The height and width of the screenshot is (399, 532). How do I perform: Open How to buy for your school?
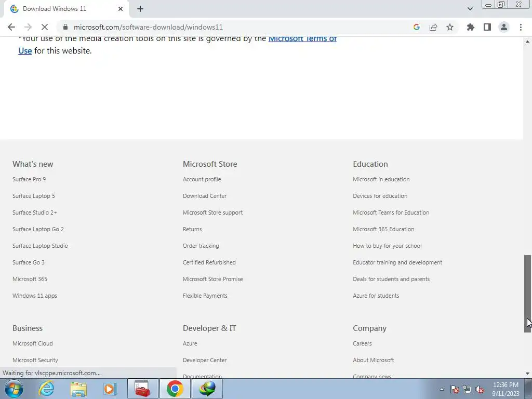(387, 246)
